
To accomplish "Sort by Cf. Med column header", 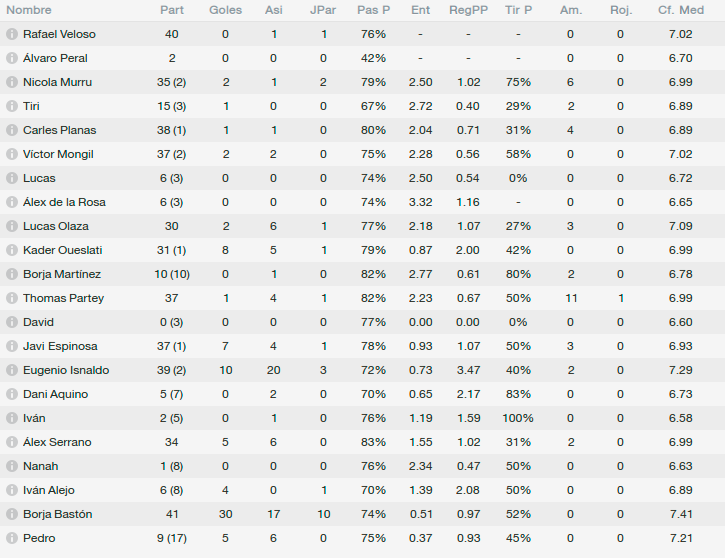I will pos(681,10).
